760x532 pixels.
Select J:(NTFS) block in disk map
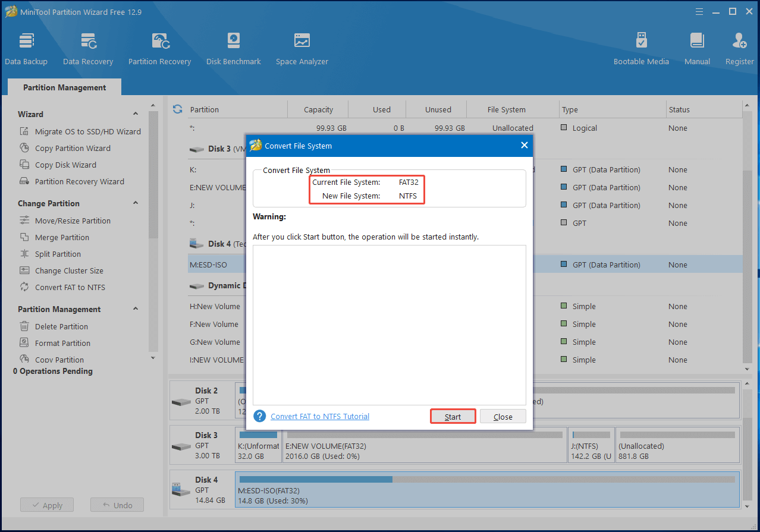pos(591,444)
